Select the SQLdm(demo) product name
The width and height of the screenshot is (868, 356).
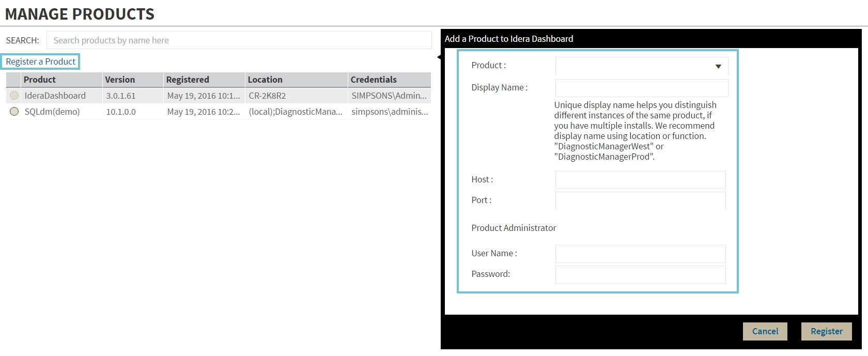click(x=52, y=112)
